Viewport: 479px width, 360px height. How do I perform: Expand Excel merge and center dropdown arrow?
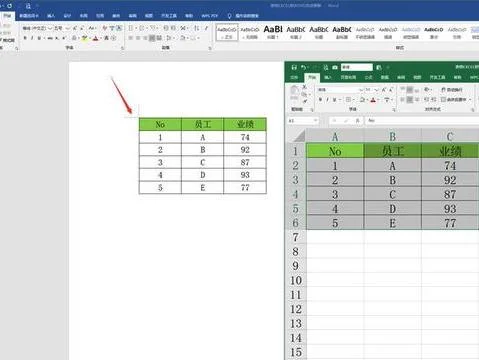coord(470,100)
